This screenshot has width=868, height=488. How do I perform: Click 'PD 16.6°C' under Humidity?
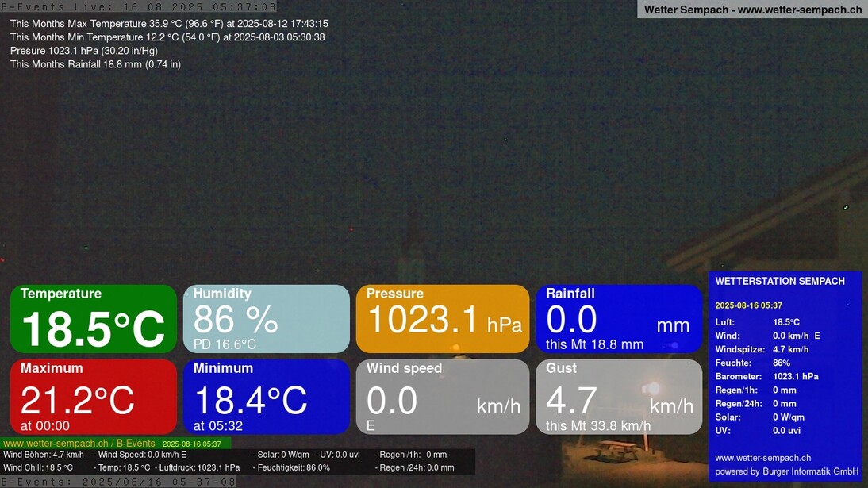coord(225,344)
